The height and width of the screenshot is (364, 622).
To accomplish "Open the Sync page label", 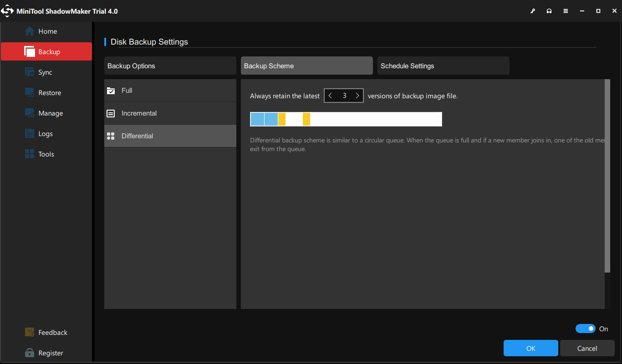I will click(46, 72).
